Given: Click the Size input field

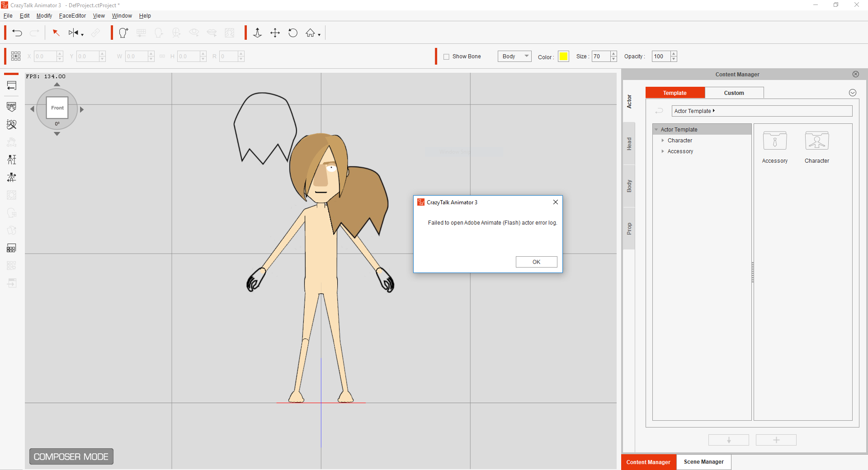Looking at the screenshot, I should coord(601,56).
